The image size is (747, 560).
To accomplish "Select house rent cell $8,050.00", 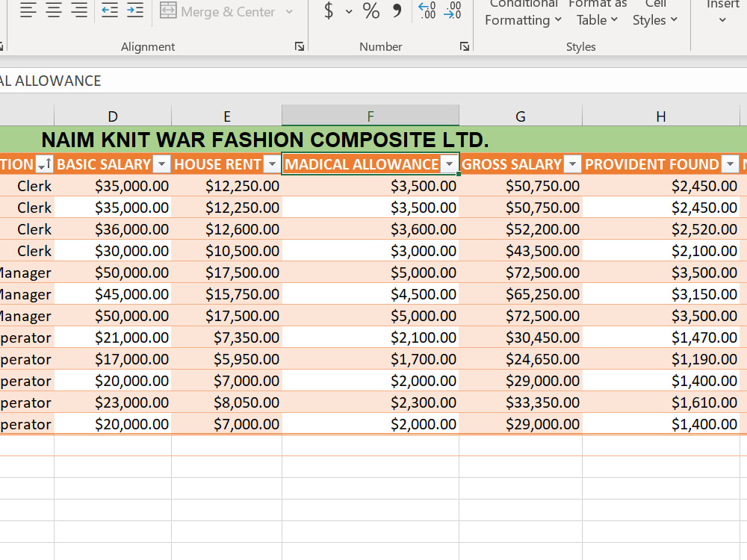I will coord(227,402).
